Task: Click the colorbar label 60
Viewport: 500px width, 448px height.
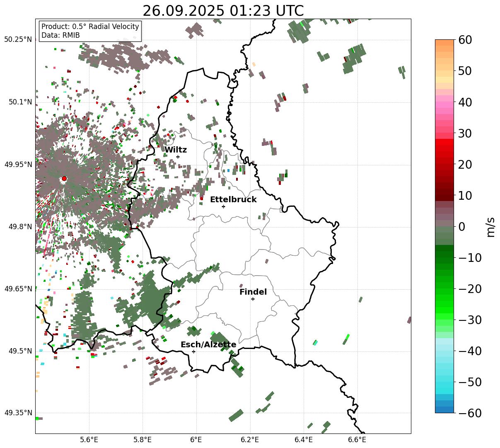Action: click(x=464, y=40)
